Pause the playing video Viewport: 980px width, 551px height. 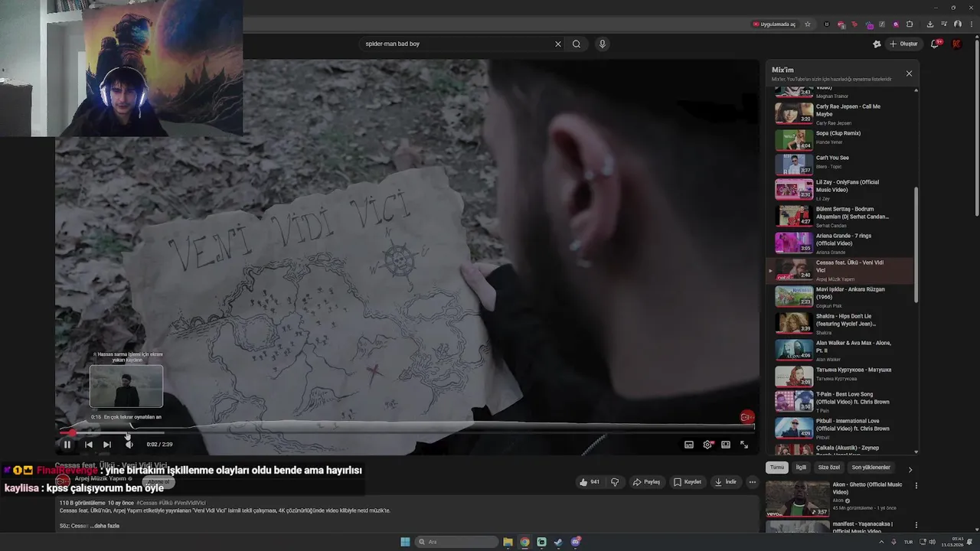click(x=67, y=445)
